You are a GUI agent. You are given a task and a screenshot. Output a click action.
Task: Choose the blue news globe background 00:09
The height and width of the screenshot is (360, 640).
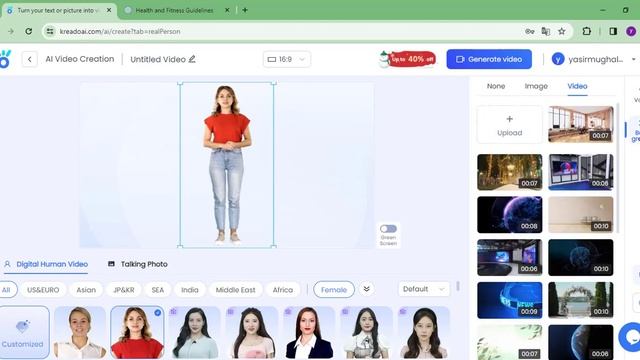[x=509, y=300]
